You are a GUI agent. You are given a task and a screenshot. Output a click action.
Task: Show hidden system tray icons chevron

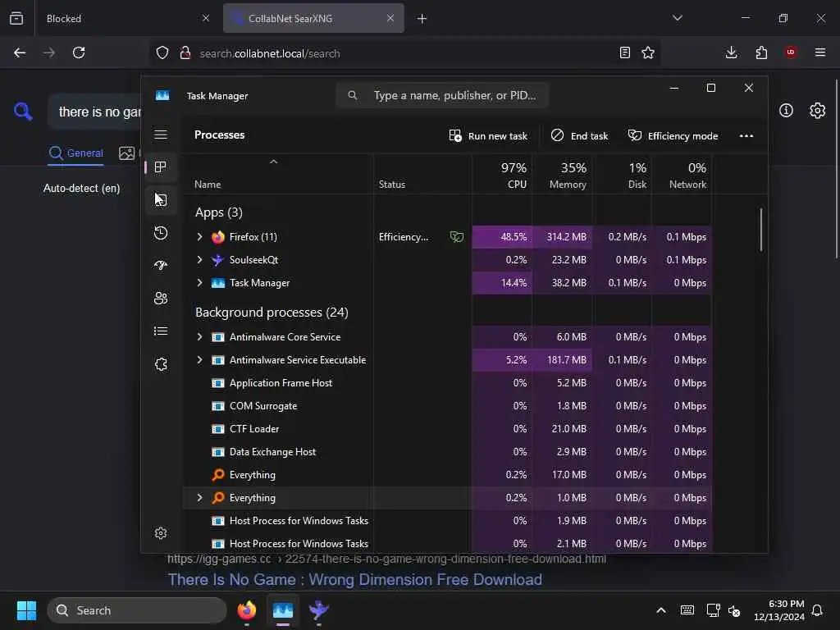point(661,610)
